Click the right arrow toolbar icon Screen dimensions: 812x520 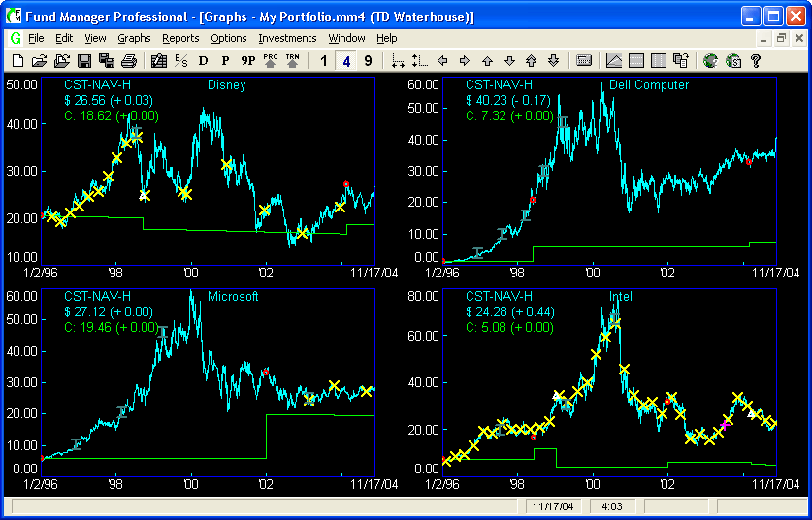(x=465, y=61)
